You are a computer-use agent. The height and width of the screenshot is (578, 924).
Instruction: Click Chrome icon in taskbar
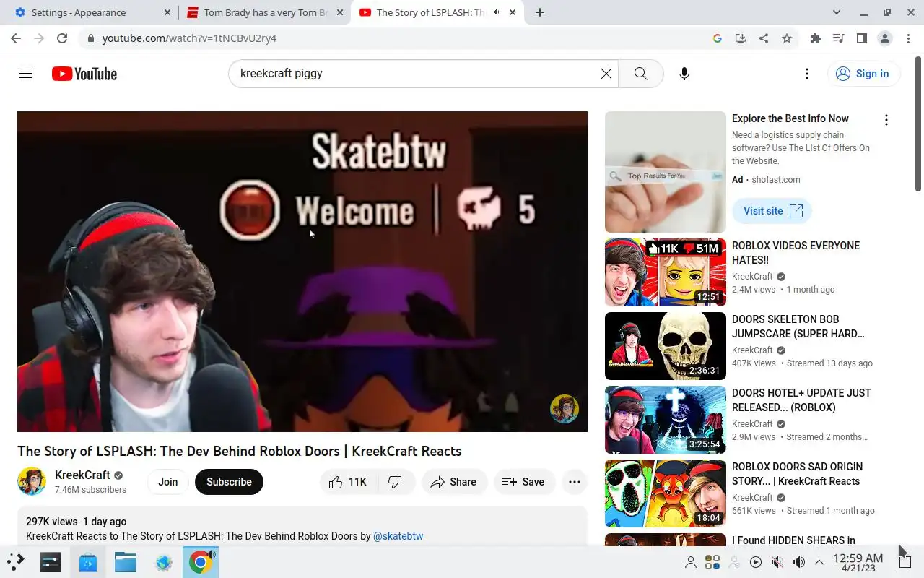(x=201, y=562)
